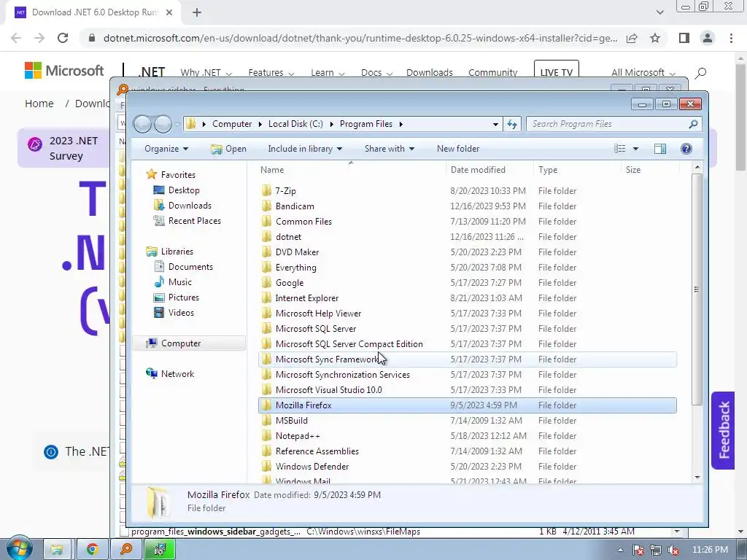Click the Explorer help question mark icon
The width and height of the screenshot is (747, 560).
point(686,149)
